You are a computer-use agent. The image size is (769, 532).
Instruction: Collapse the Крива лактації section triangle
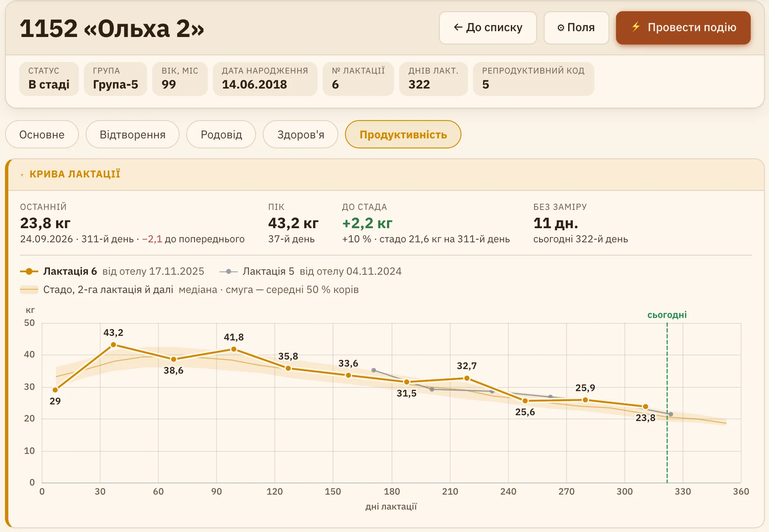coord(22,175)
